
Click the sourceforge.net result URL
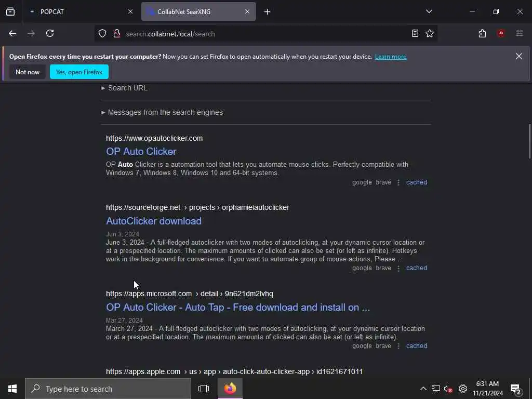click(197, 207)
